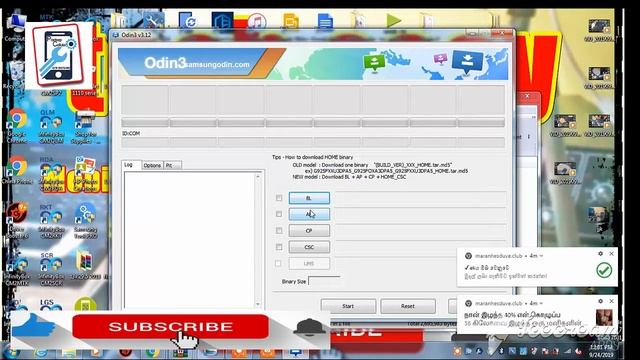The height and width of the screenshot is (360, 640).
Task: Open the InfinityBox CM2MTK shortcut
Action: pyautogui.click(x=17, y=270)
